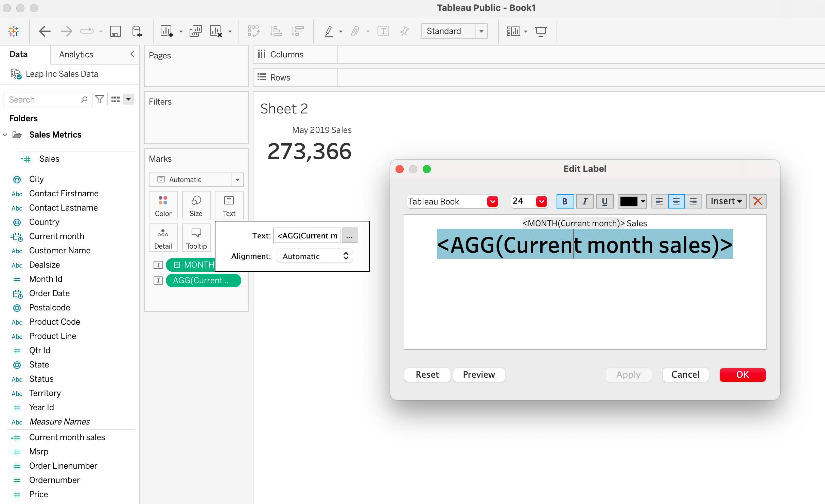Screen dimensions: 825x504
Task: Click the Preview button
Action: [478, 375]
